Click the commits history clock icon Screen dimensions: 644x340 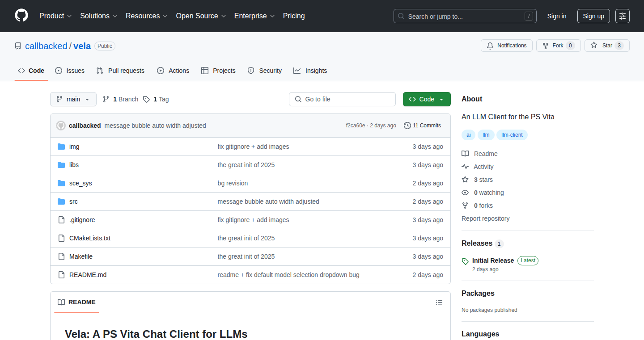(x=407, y=126)
